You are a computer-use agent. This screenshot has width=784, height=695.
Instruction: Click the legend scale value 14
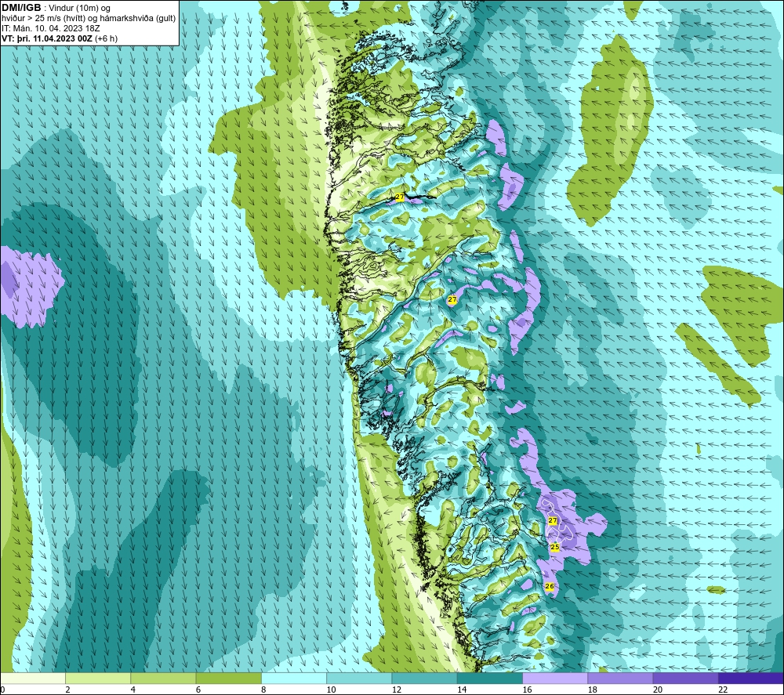click(462, 690)
